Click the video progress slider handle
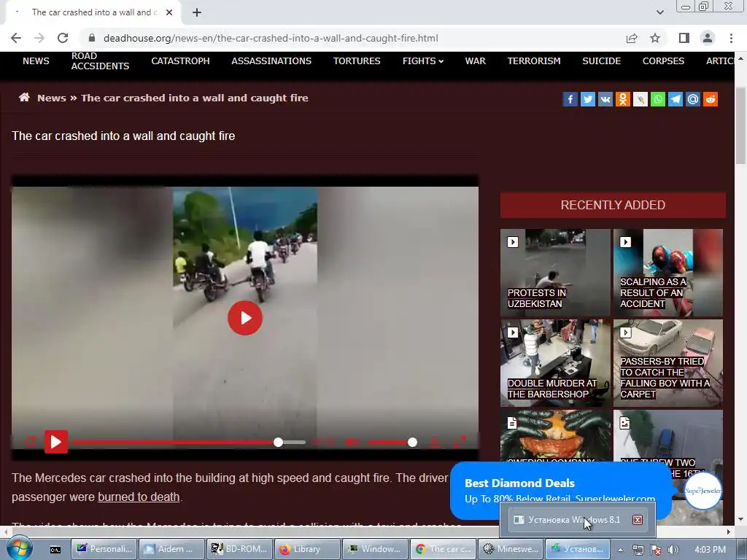 click(278, 443)
